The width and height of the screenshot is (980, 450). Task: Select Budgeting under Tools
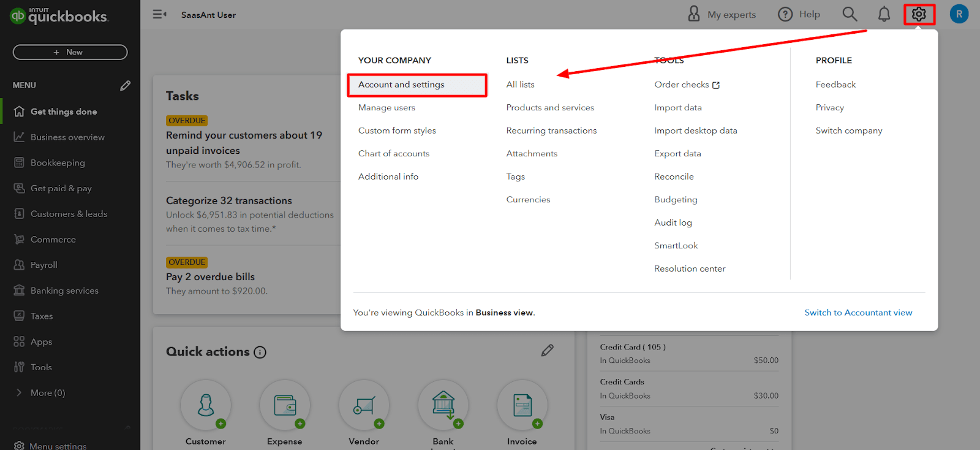[676, 200]
